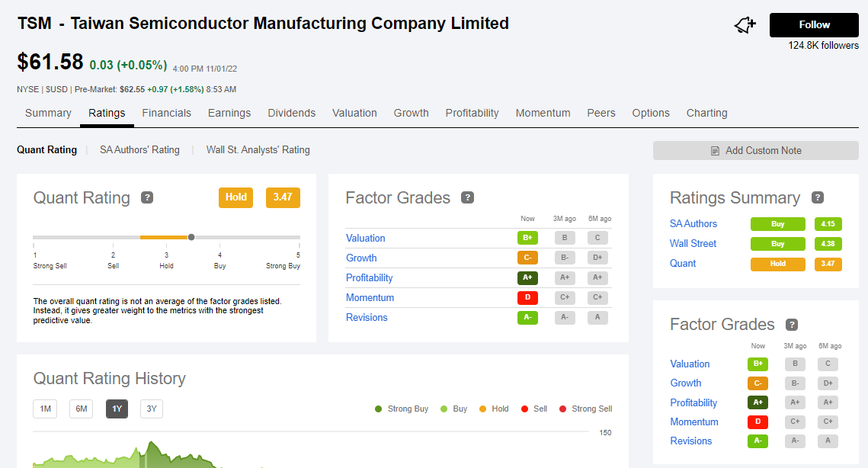
Task: Open the Quant link in Ratings Summary
Action: point(683,264)
